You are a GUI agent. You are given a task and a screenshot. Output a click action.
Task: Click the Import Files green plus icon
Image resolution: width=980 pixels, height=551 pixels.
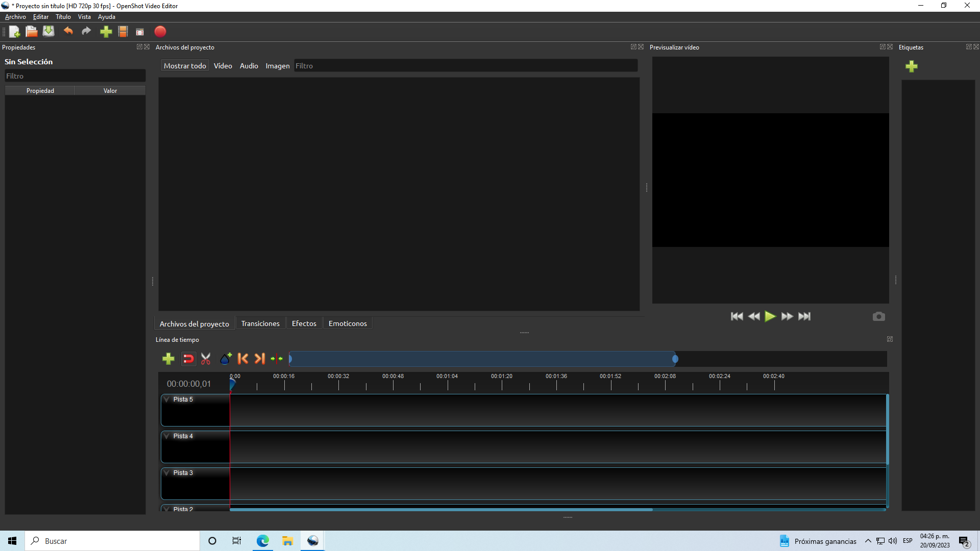click(x=106, y=32)
